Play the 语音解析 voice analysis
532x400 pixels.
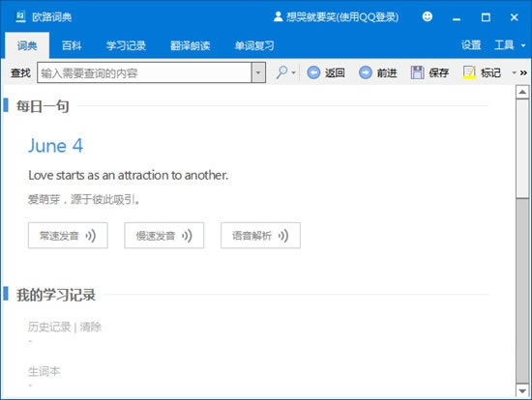(x=260, y=235)
